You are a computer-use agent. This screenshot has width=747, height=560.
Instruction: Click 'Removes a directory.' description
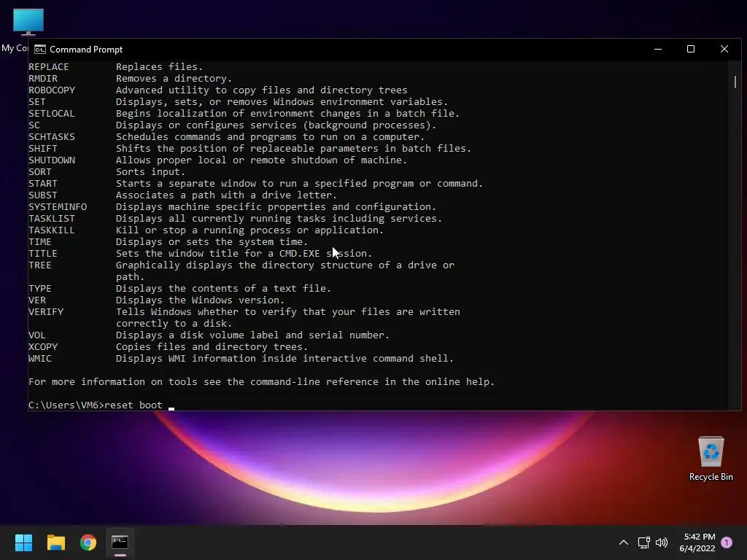pyautogui.click(x=174, y=79)
